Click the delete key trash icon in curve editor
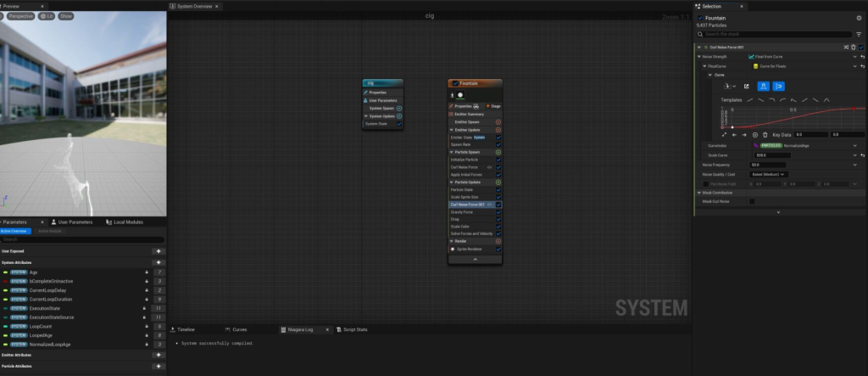 point(765,134)
